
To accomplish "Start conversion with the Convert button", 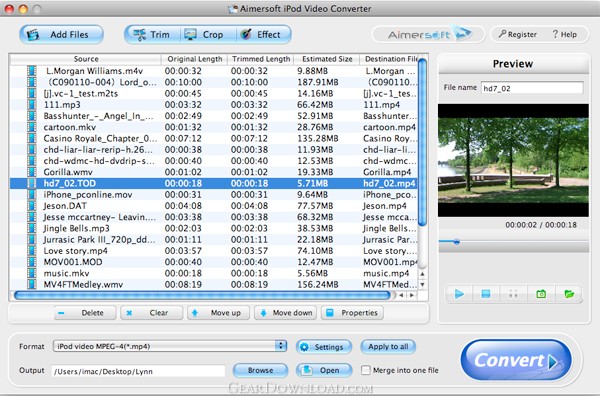I will coord(516,360).
